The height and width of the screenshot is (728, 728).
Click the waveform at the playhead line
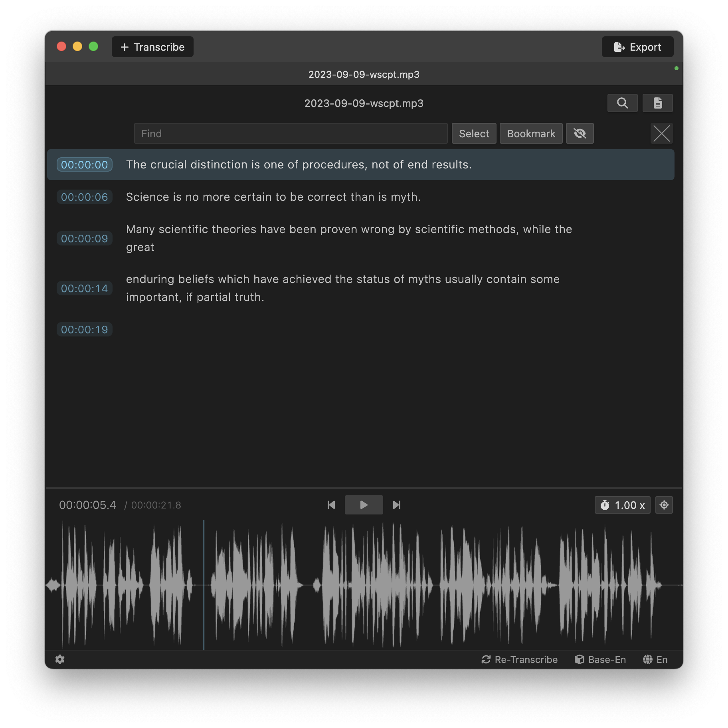click(204, 585)
